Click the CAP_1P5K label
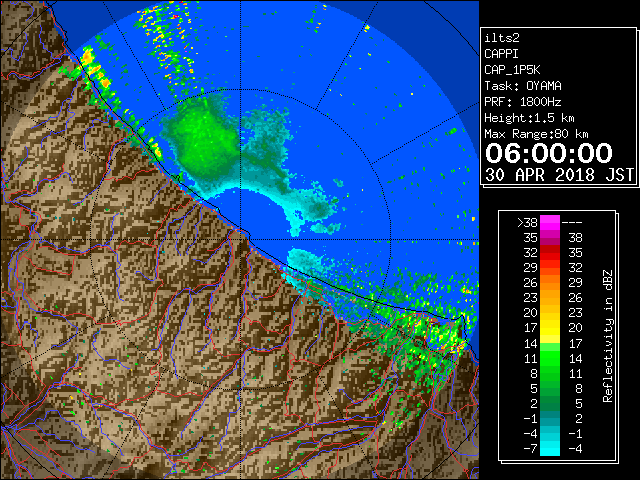Screen dimensions: 640x480 [x=512, y=70]
